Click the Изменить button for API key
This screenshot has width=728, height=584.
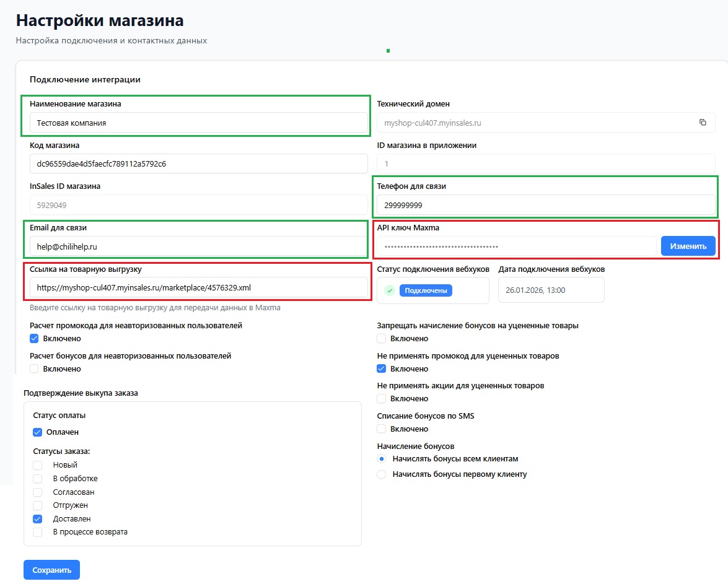tap(688, 246)
